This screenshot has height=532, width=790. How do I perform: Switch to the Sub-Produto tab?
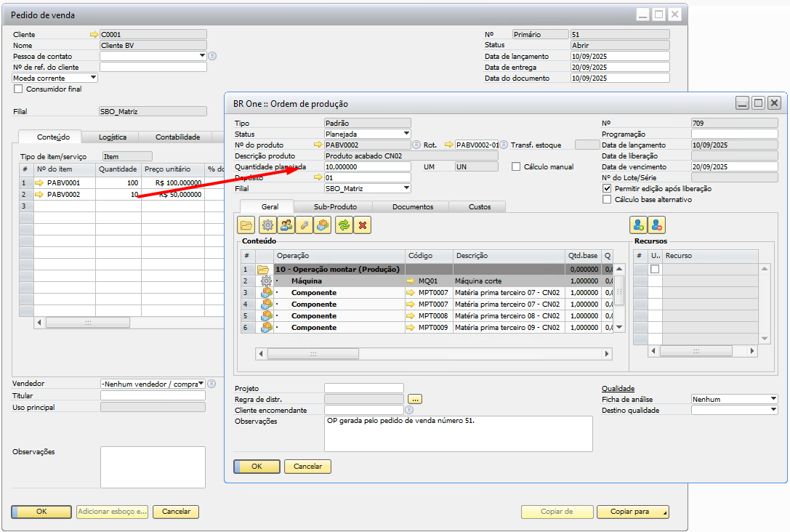click(x=334, y=206)
